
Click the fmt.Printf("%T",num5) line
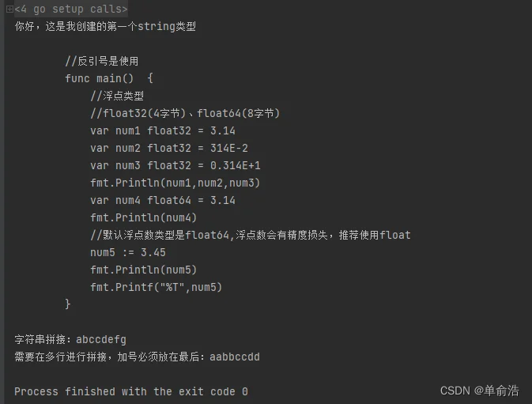[156, 287]
